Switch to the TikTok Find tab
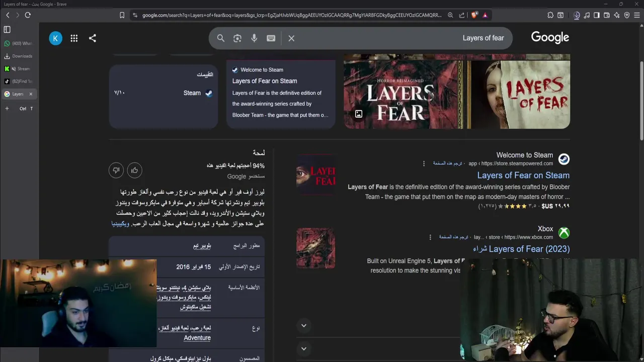This screenshot has width=644, height=362. (18, 81)
